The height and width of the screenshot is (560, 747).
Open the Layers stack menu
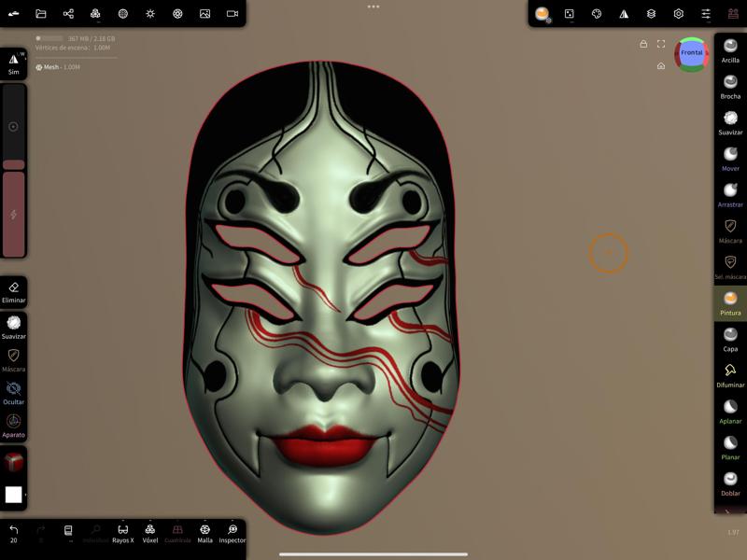pos(651,14)
